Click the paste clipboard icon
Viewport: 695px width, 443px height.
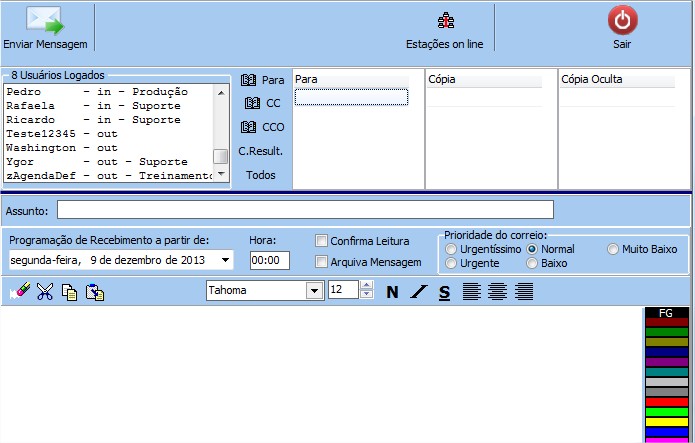pos(95,291)
